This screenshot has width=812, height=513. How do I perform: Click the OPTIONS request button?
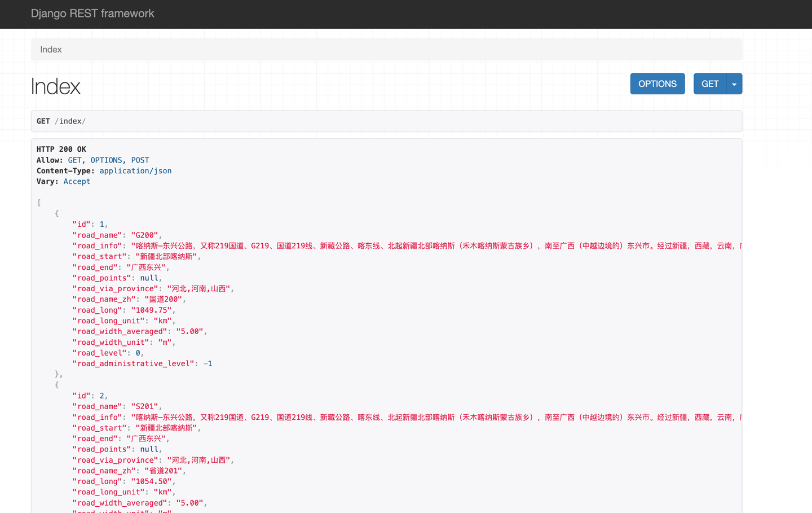point(657,84)
